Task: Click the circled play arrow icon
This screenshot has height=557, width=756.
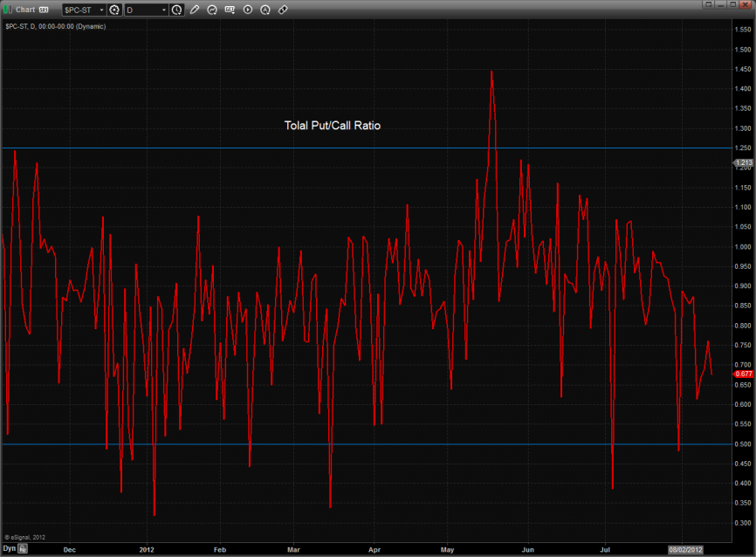Action: (247, 10)
